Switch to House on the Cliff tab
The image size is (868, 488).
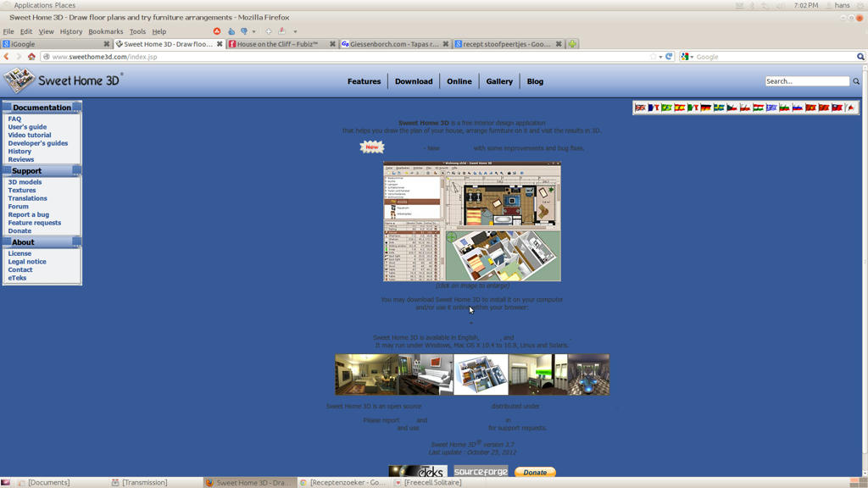[x=281, y=44]
